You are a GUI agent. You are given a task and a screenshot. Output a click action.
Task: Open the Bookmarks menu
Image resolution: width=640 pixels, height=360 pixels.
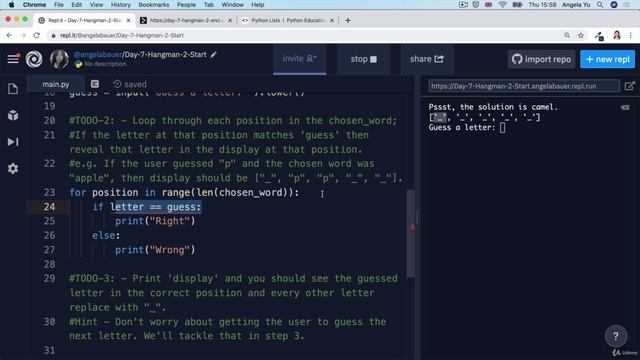tap(153, 5)
